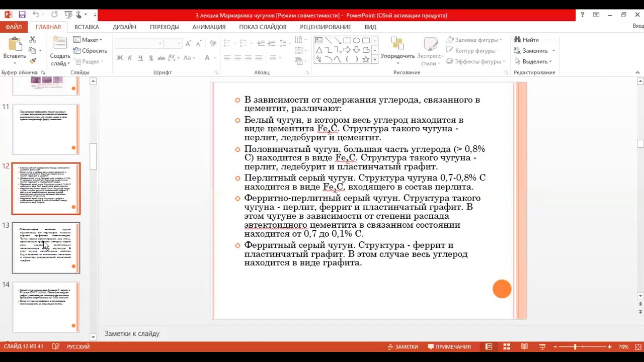Toggle strikethrough abc formatting
Screen dimensions: 644x362
162,58
